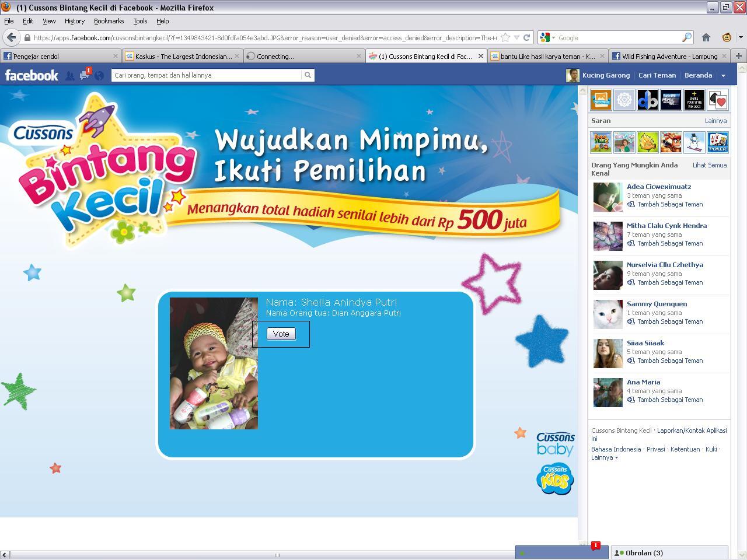Open the 'Share Your Style' app icon
The height and width of the screenshot is (560, 747).
[x=694, y=100]
